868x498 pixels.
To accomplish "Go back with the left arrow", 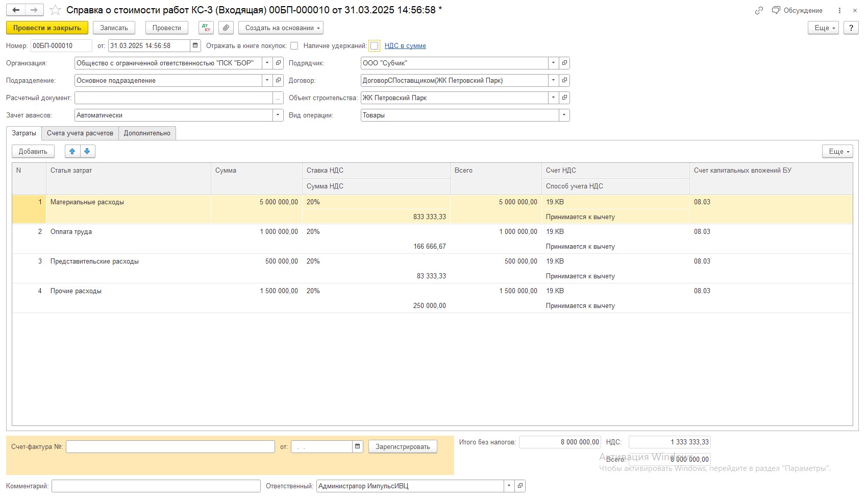I will [16, 10].
